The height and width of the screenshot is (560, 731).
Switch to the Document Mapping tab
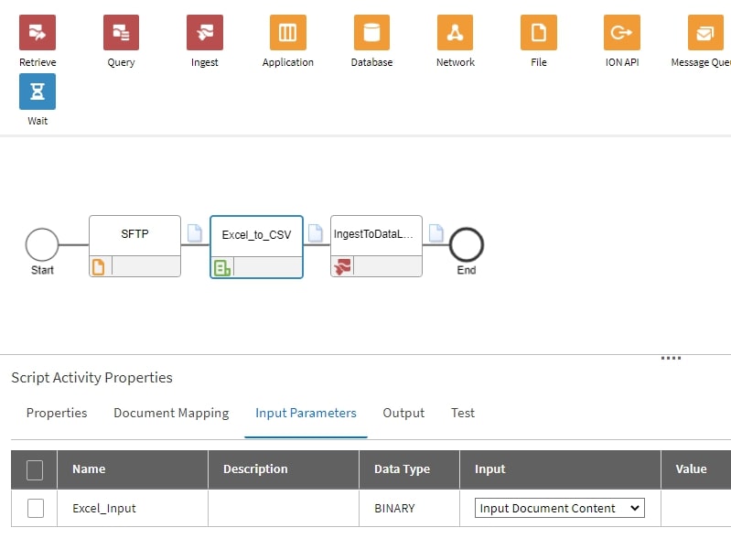pos(171,413)
